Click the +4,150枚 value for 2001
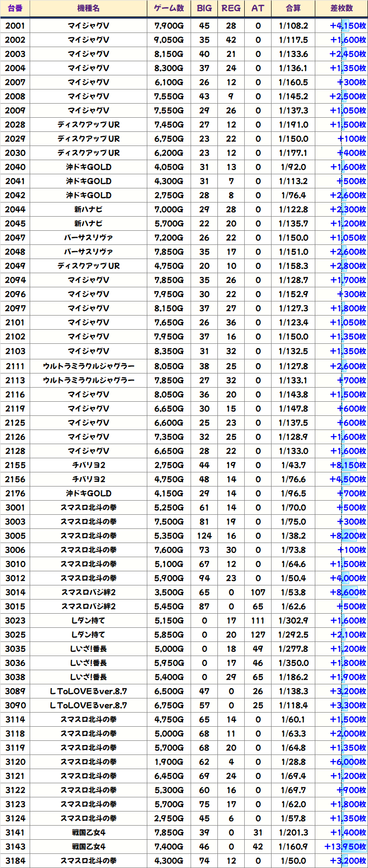The width and height of the screenshot is (368, 868). (348, 26)
